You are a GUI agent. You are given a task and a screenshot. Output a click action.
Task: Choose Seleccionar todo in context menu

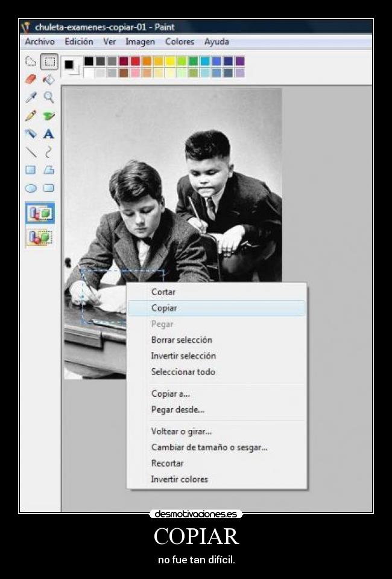pos(217,371)
